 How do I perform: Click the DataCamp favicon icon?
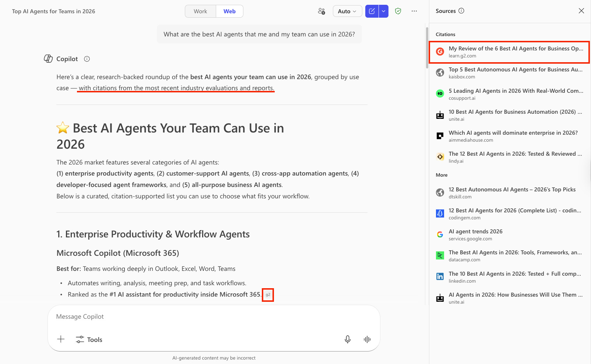(x=440, y=256)
